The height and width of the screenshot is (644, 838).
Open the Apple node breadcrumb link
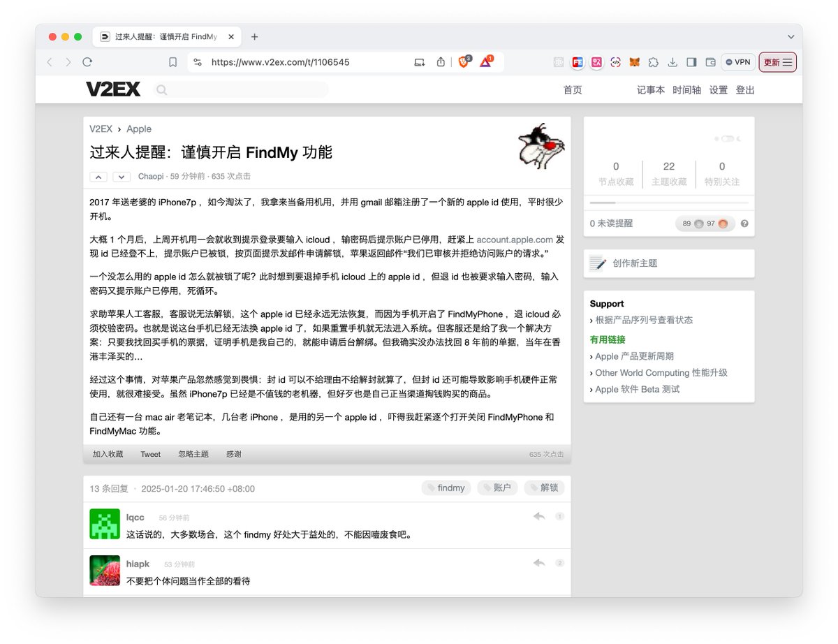(139, 129)
